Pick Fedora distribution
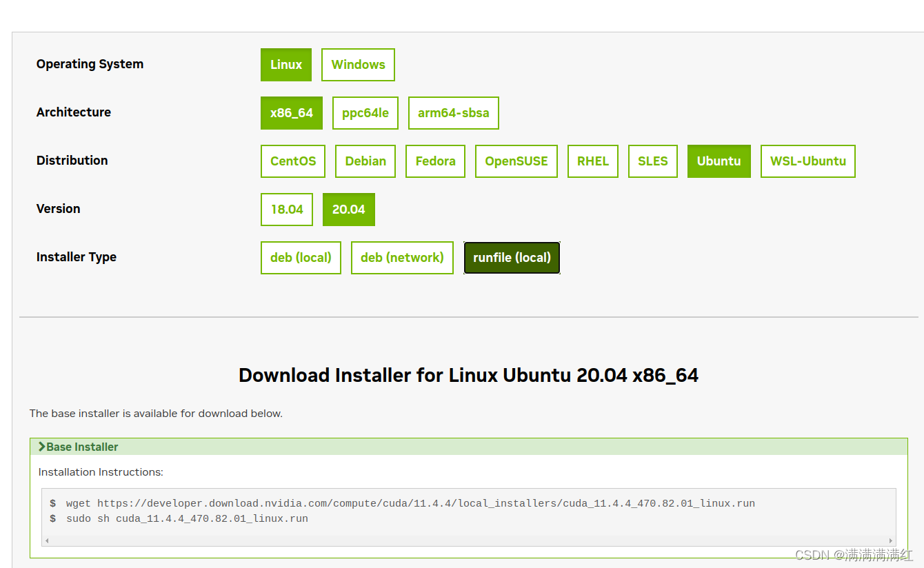This screenshot has width=924, height=568. pyautogui.click(x=435, y=161)
